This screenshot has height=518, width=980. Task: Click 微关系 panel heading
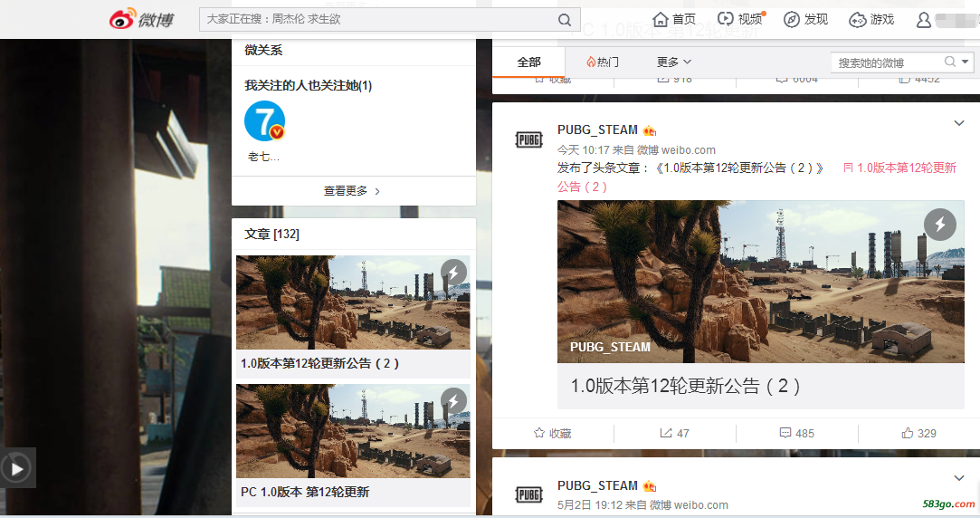(263, 50)
